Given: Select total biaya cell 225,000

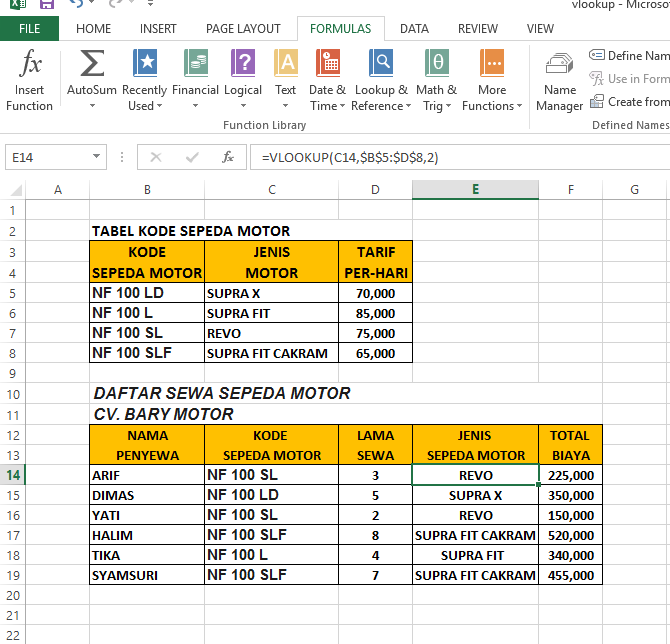Looking at the screenshot, I should (570, 475).
